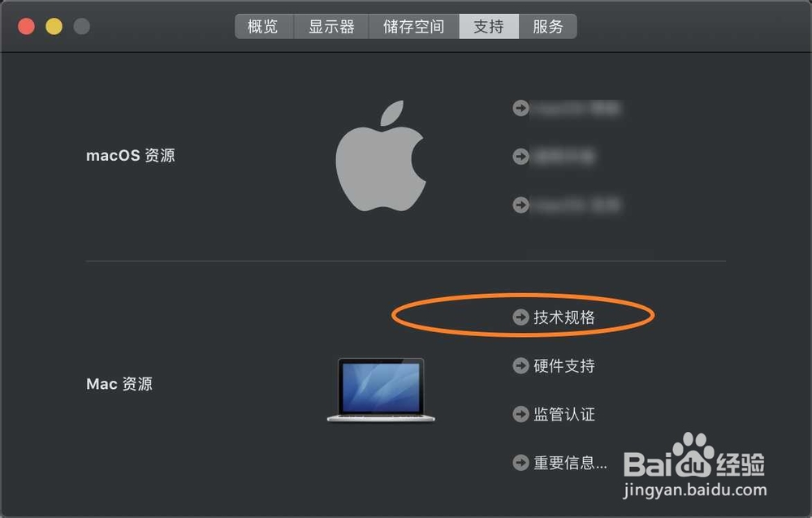Click arrow icon beside 硬件支持
812x518 pixels.
pos(520,365)
